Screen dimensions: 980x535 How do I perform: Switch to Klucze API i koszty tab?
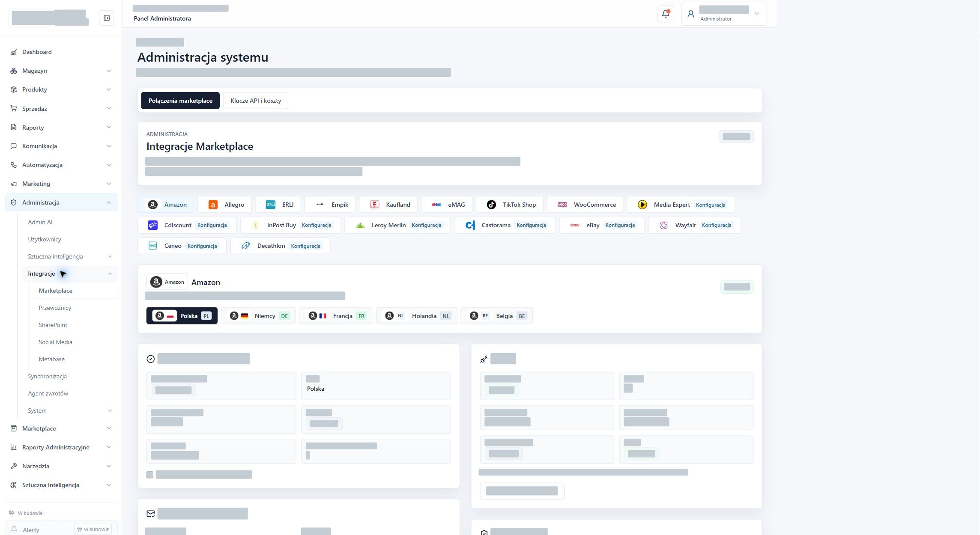pos(256,101)
